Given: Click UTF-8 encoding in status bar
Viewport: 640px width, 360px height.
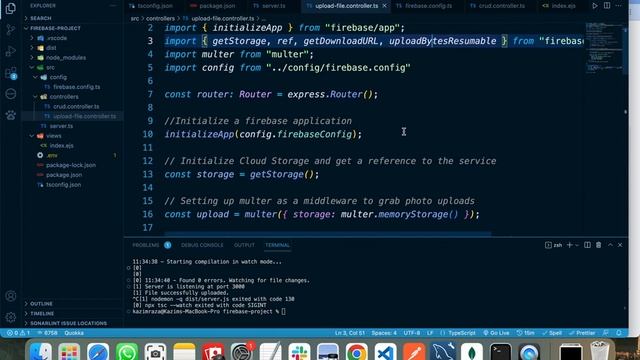Looking at the screenshot, I should [x=412, y=333].
